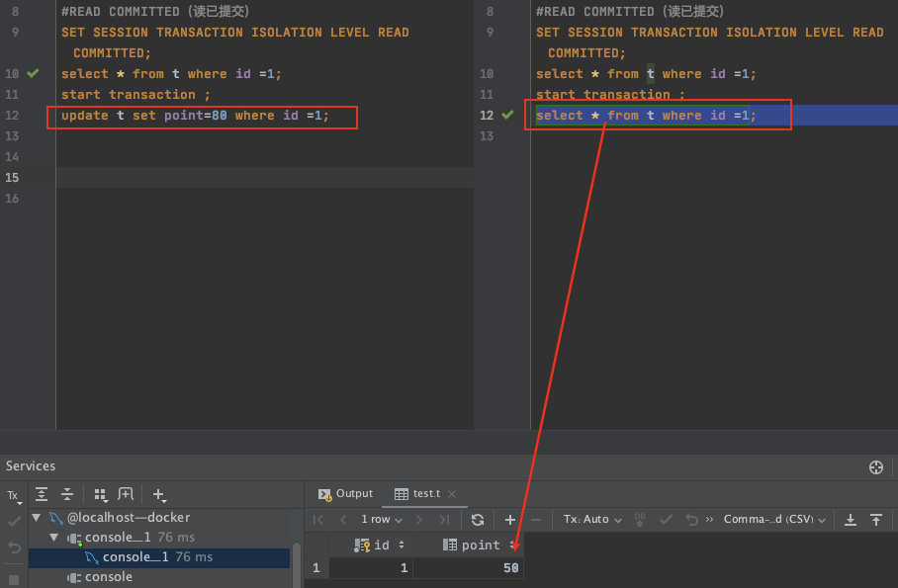Click the Services tree vertical scrollbar
898x588 pixels.
pos(297,564)
